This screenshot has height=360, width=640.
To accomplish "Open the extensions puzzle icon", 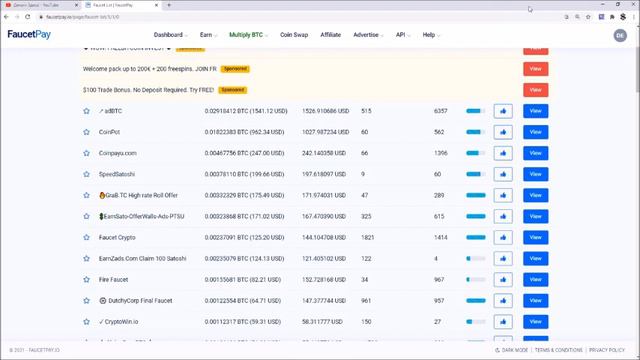I will point(612,17).
